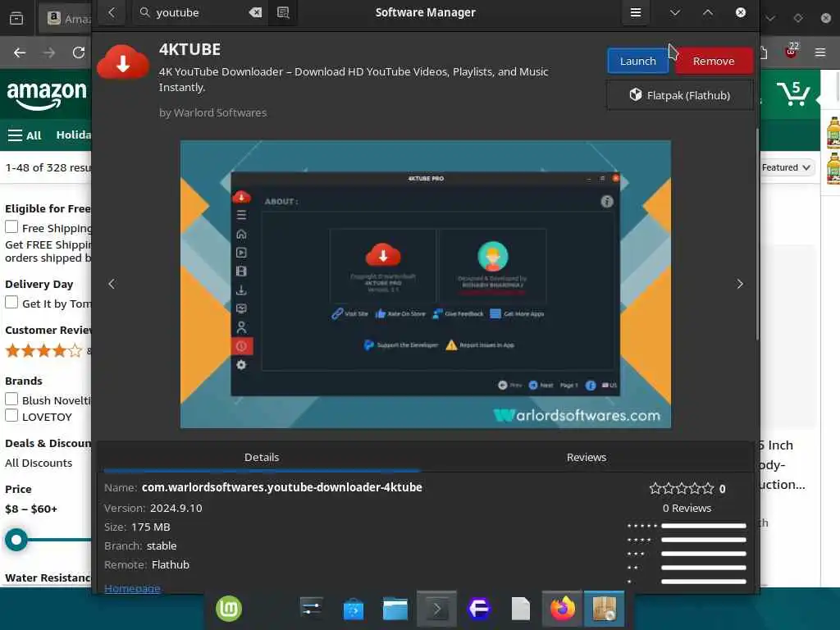Screen dimensions: 840x630
Task: Click the 0 Reviews count text
Action: (687, 509)
